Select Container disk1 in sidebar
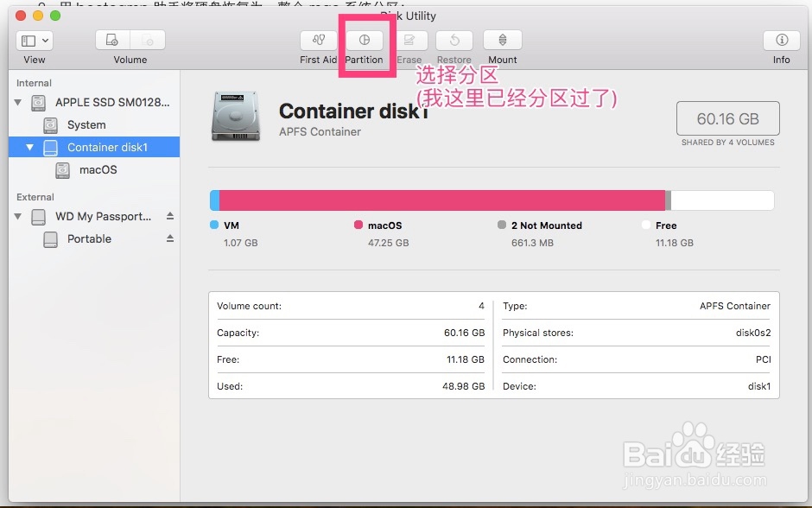This screenshot has height=508, width=812. tap(94, 147)
